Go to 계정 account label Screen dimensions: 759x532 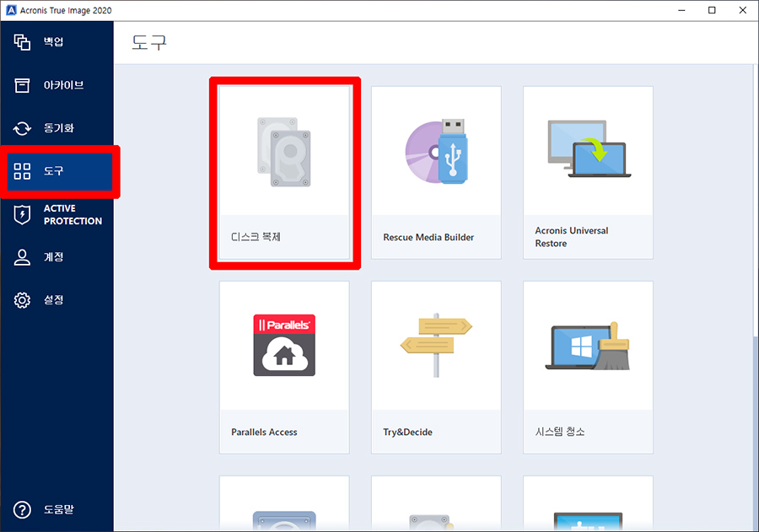(x=54, y=257)
